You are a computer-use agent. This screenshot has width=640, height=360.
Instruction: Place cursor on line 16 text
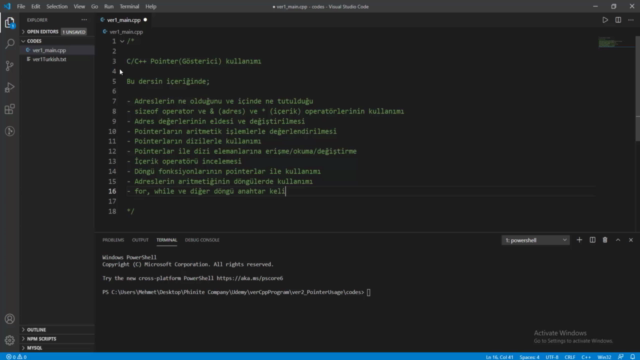206,191
